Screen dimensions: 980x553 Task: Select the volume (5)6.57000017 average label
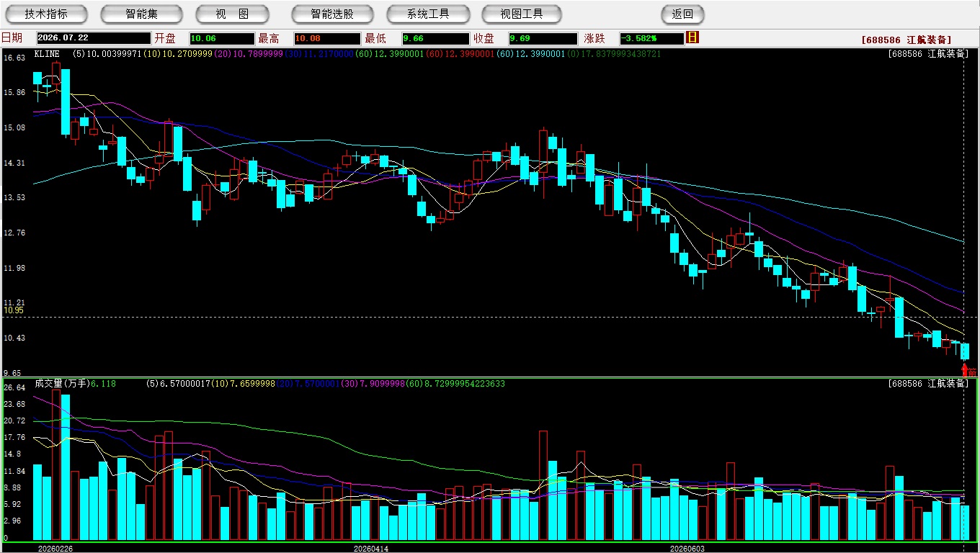coord(180,384)
